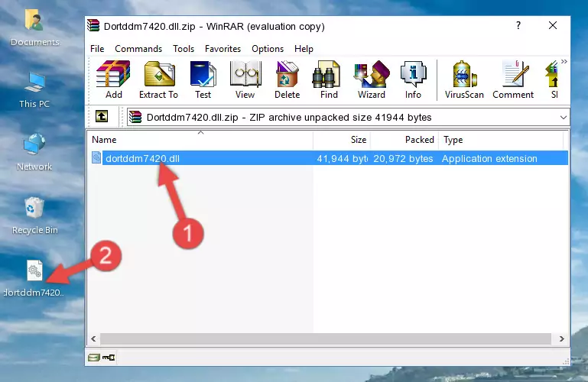Click the WinRAR title bar help button

[x=518, y=25]
